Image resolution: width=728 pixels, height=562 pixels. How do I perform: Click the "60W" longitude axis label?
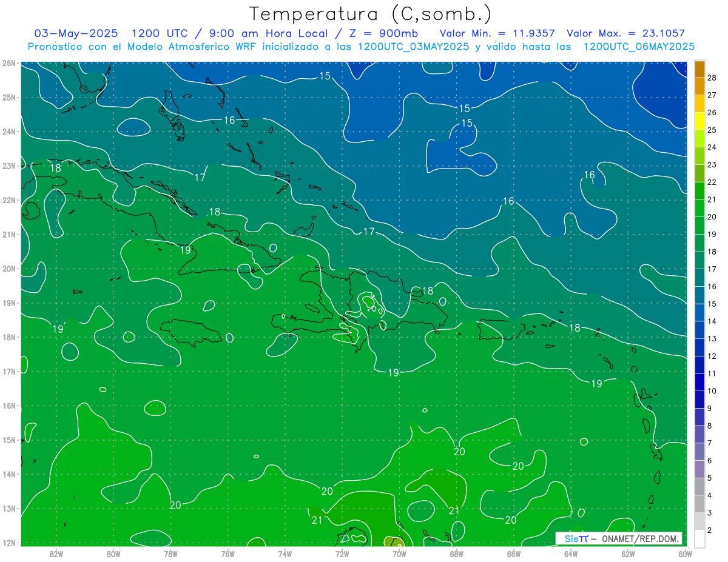point(685,553)
